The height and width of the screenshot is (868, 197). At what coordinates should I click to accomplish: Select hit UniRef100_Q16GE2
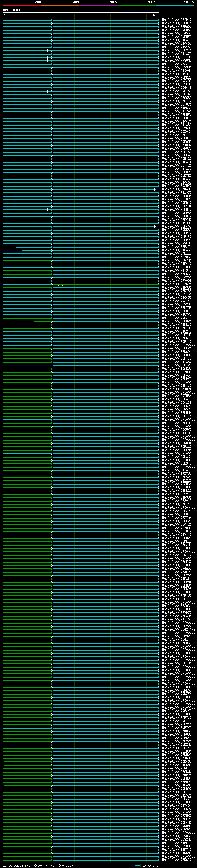(176, 737)
